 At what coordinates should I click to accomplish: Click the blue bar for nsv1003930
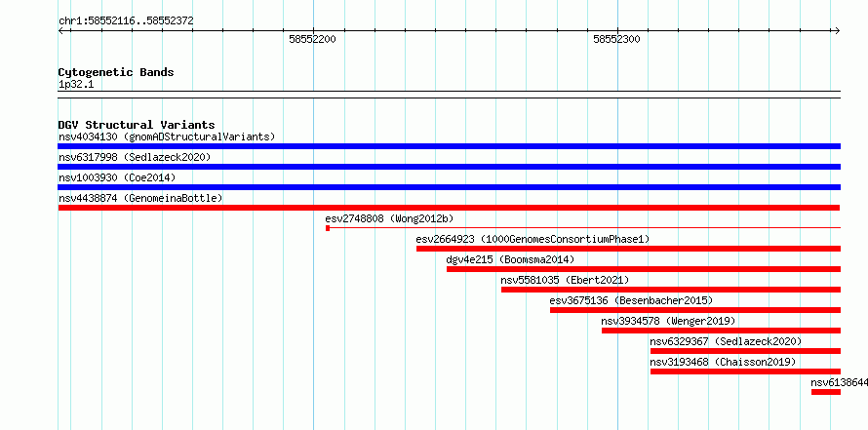point(449,187)
